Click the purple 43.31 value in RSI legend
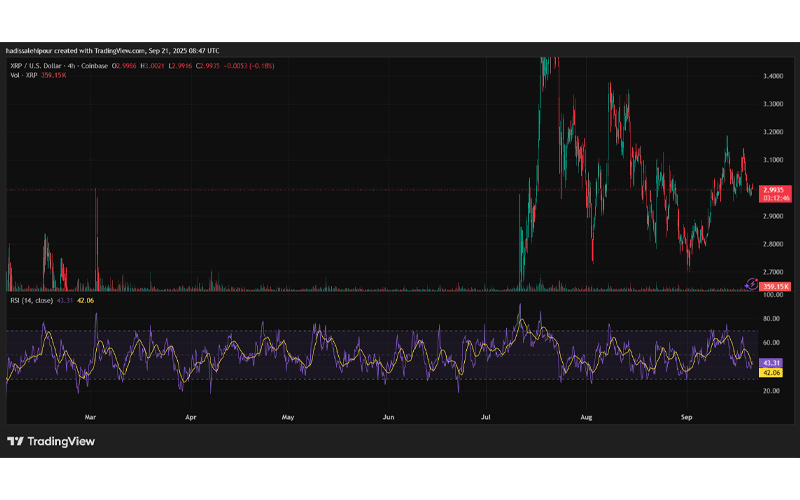Image resolution: width=800 pixels, height=500 pixels. [65, 301]
